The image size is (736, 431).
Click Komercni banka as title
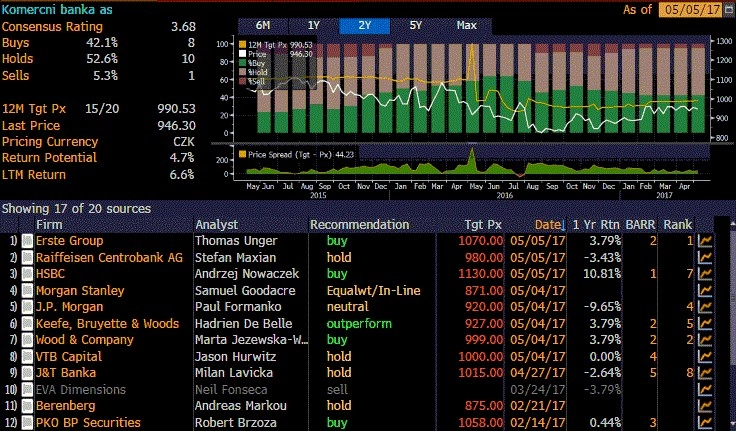click(57, 9)
